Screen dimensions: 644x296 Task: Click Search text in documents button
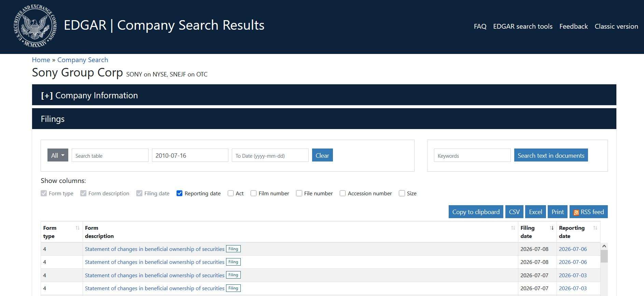551,155
